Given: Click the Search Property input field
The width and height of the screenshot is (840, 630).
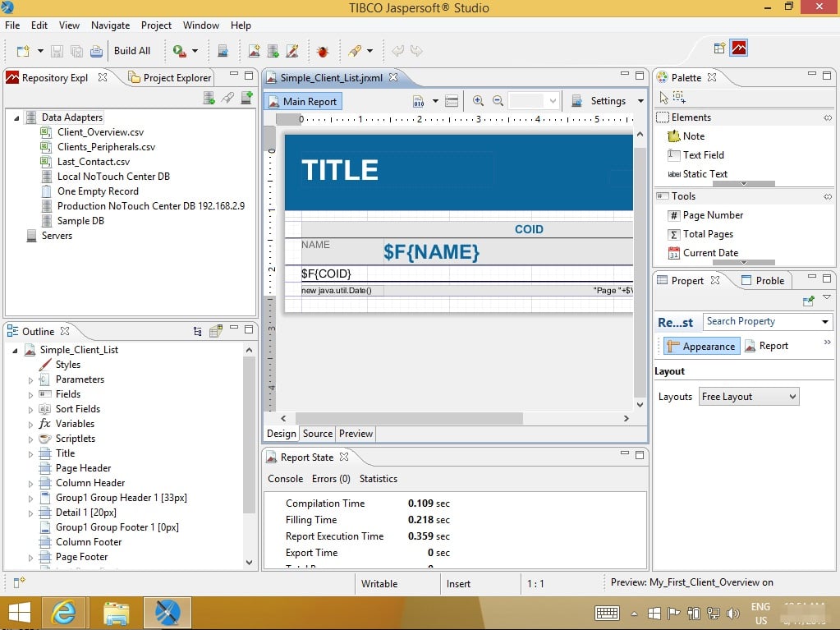Looking at the screenshot, I should pos(761,322).
